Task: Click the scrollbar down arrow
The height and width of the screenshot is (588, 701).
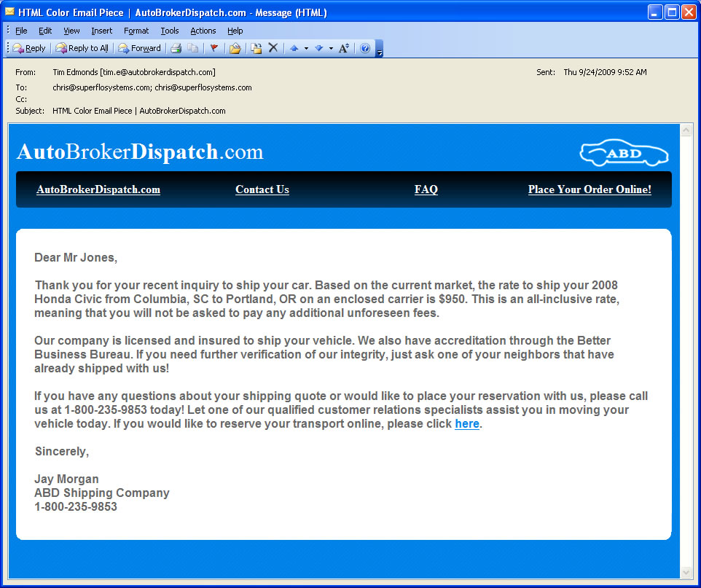Action: (686, 573)
